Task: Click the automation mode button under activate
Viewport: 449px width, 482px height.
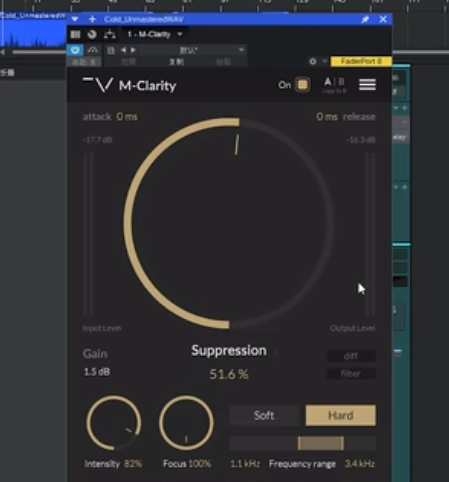Action: pyautogui.click(x=84, y=62)
